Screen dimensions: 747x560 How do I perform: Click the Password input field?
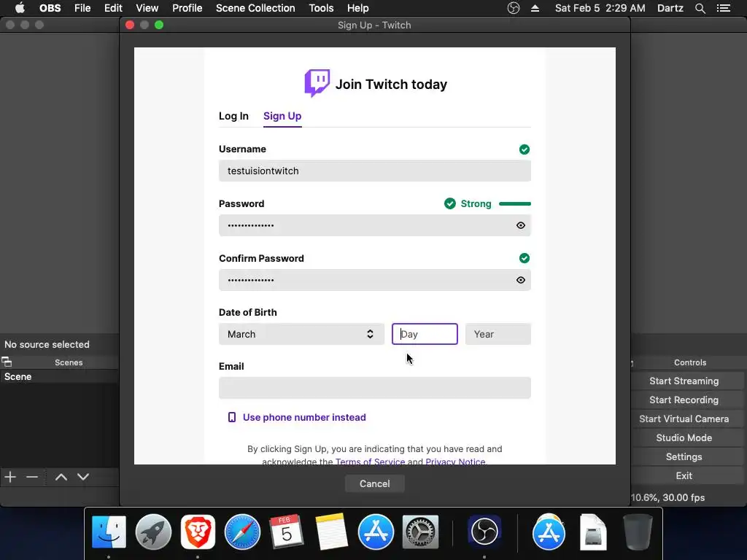pyautogui.click(x=375, y=225)
